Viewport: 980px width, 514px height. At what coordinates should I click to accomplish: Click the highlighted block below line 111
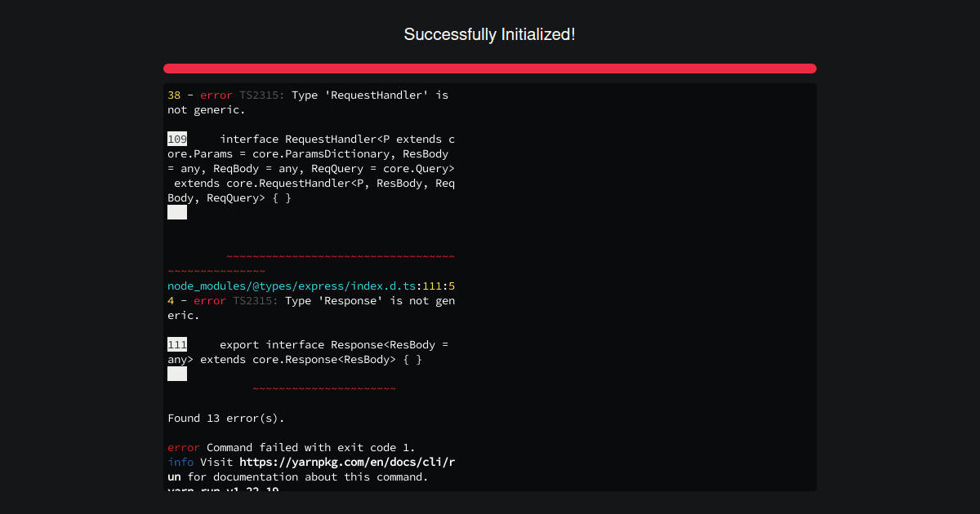pyautogui.click(x=177, y=373)
